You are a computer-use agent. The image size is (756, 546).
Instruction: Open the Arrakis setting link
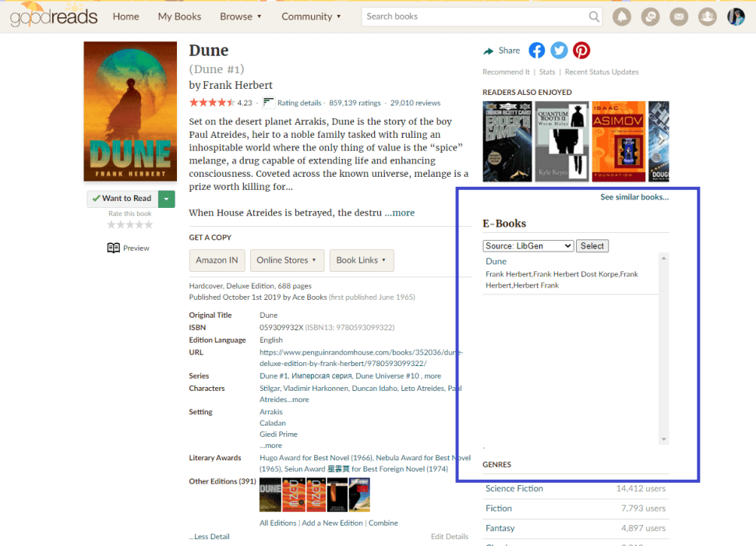coord(271,411)
